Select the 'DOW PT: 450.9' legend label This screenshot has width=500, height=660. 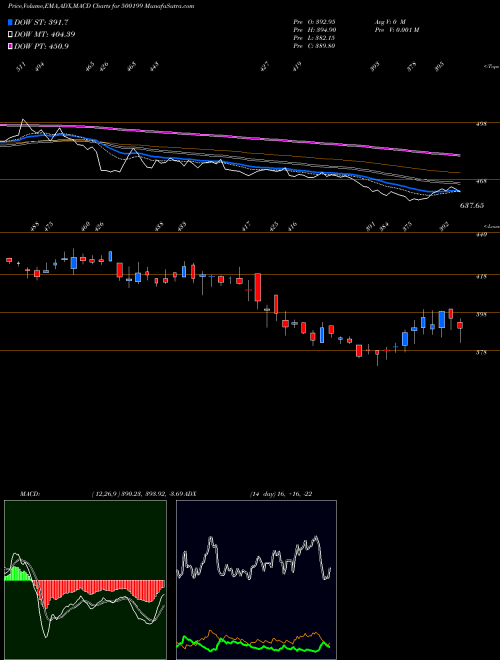[41, 46]
